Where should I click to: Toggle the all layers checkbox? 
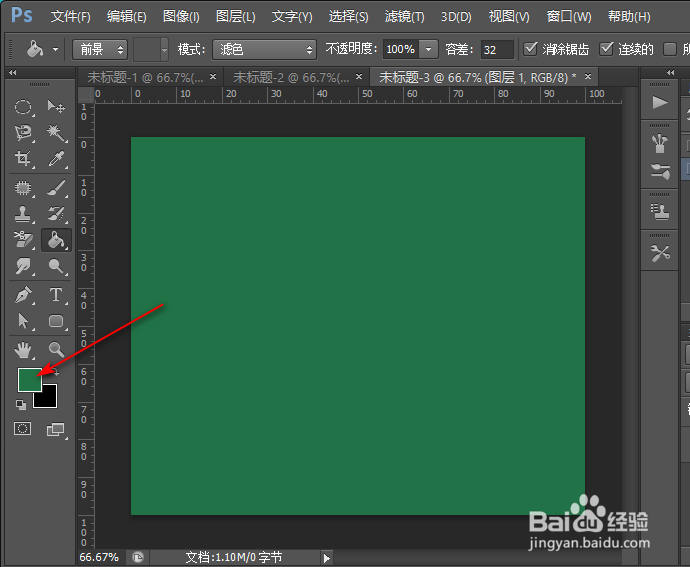click(669, 48)
